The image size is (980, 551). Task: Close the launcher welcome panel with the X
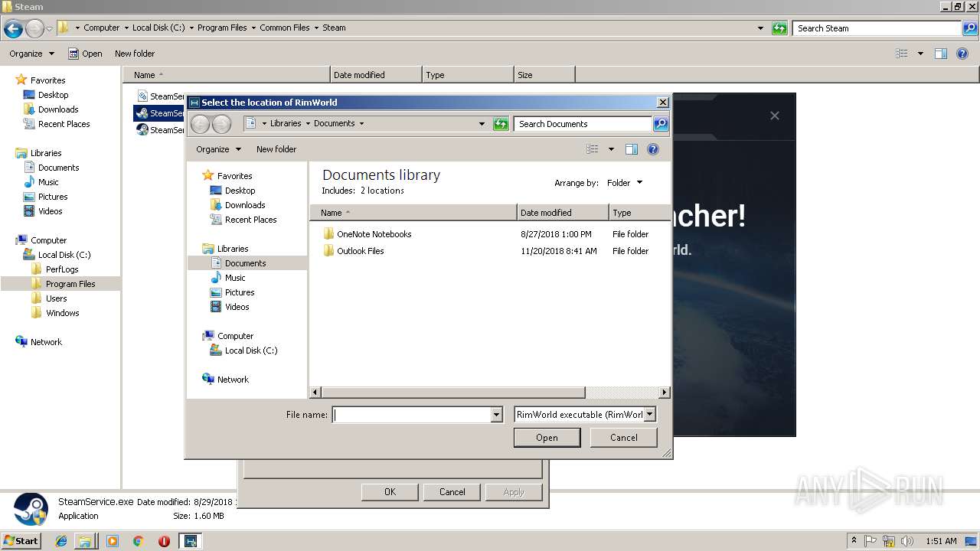tap(775, 116)
